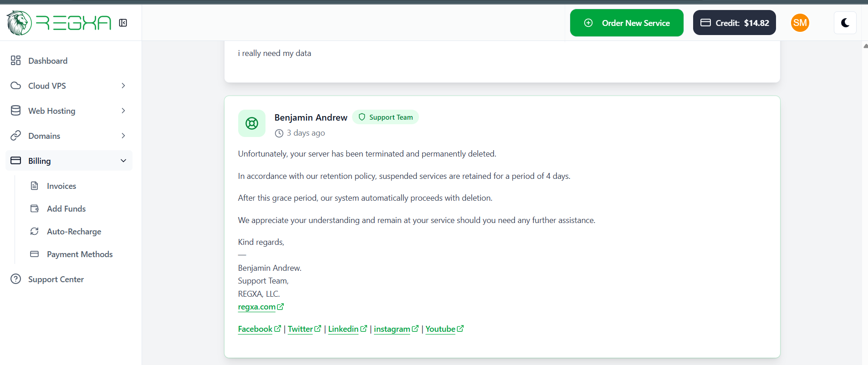Click the Payment Methods card icon
This screenshot has width=868, height=365.
click(x=35, y=254)
